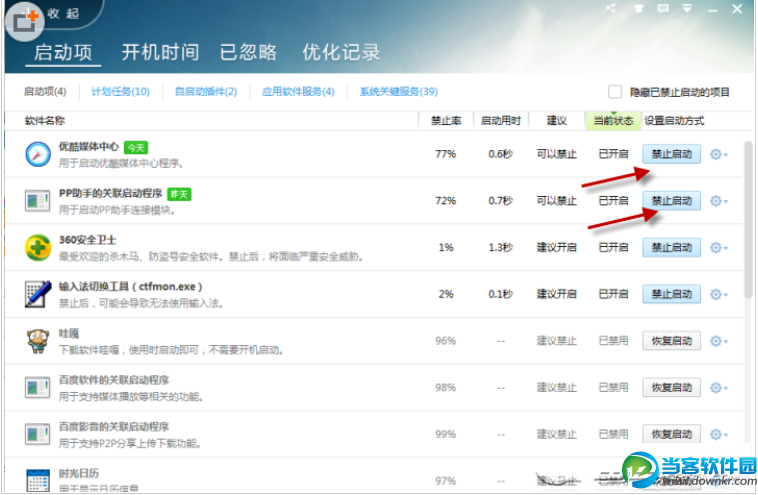Click the share icon in title bar

(x=611, y=8)
